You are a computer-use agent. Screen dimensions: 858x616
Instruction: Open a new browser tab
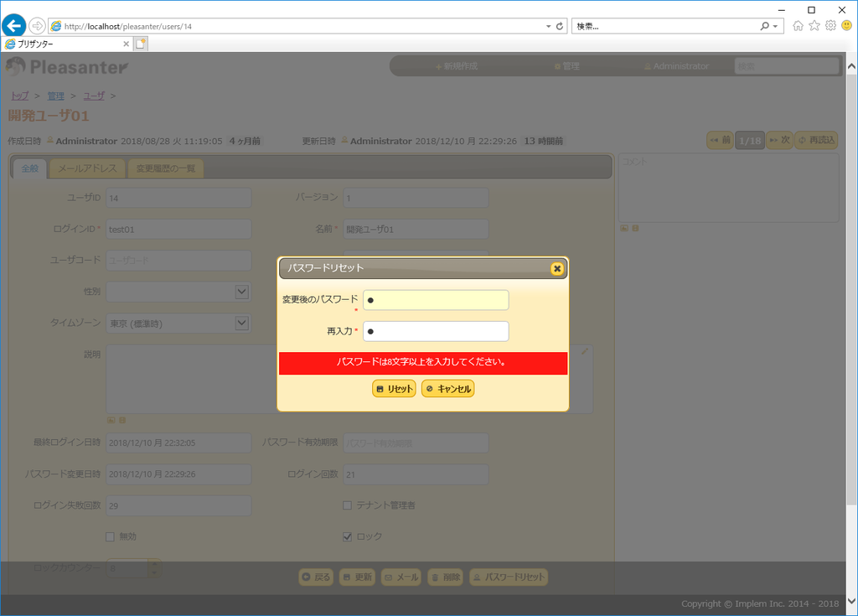click(x=141, y=44)
